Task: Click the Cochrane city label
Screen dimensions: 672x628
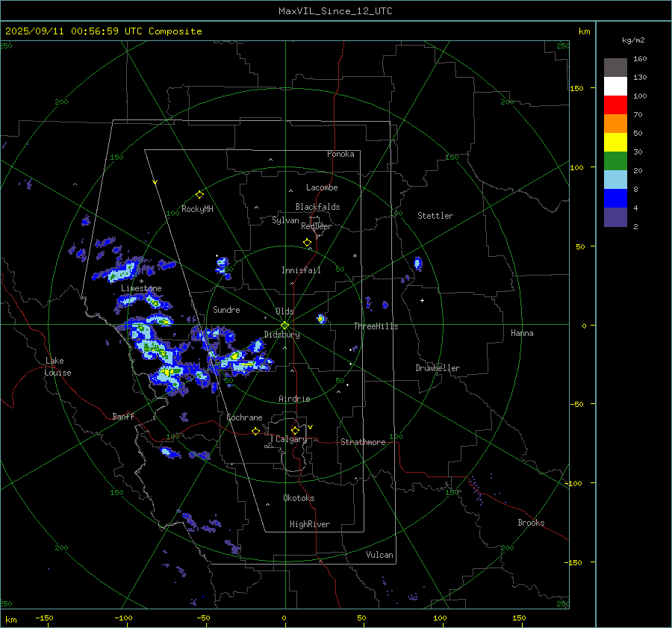Action: pyautogui.click(x=244, y=417)
